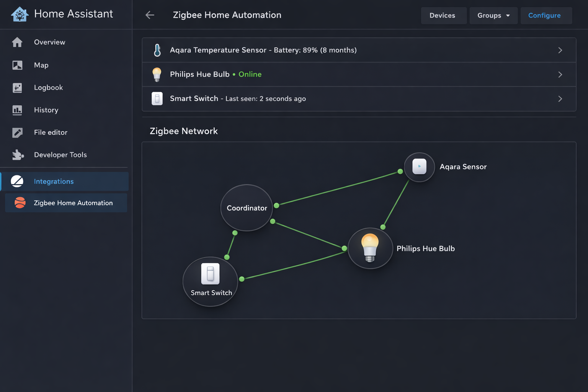Click the Smart Switch device icon
The image size is (588, 392).
pyautogui.click(x=157, y=98)
